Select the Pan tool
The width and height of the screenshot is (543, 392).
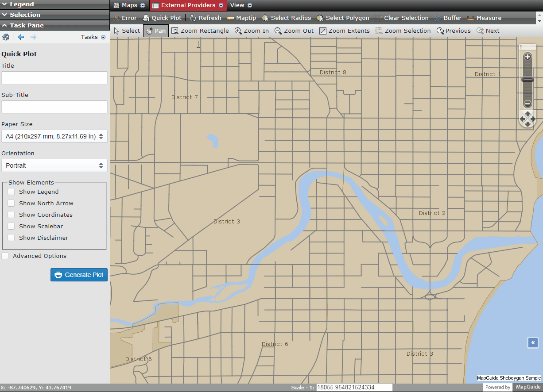155,31
